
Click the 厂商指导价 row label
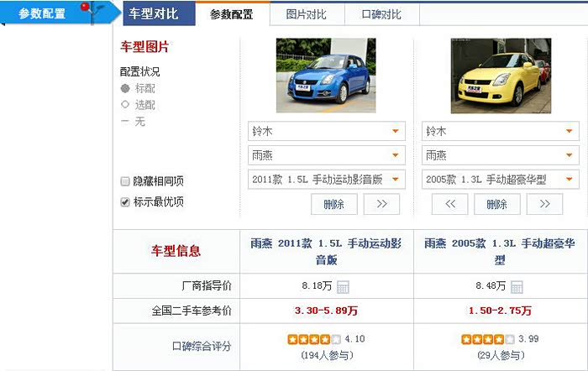tap(207, 286)
